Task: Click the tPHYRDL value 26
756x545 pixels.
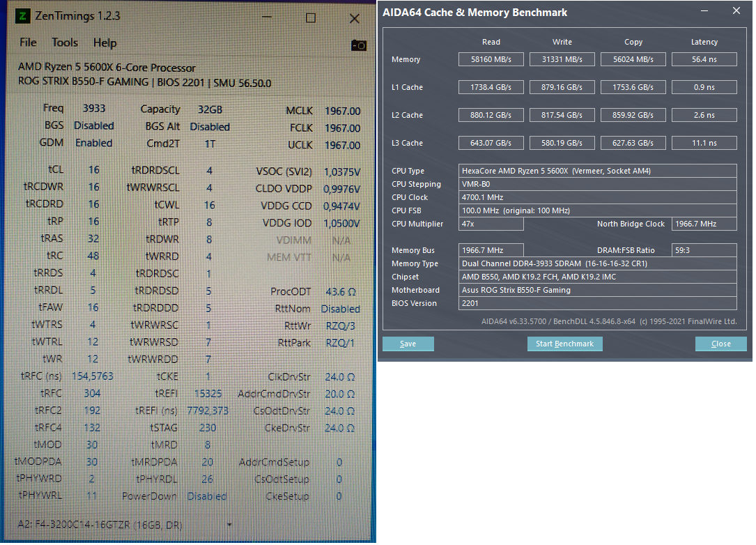Action: [x=208, y=479]
